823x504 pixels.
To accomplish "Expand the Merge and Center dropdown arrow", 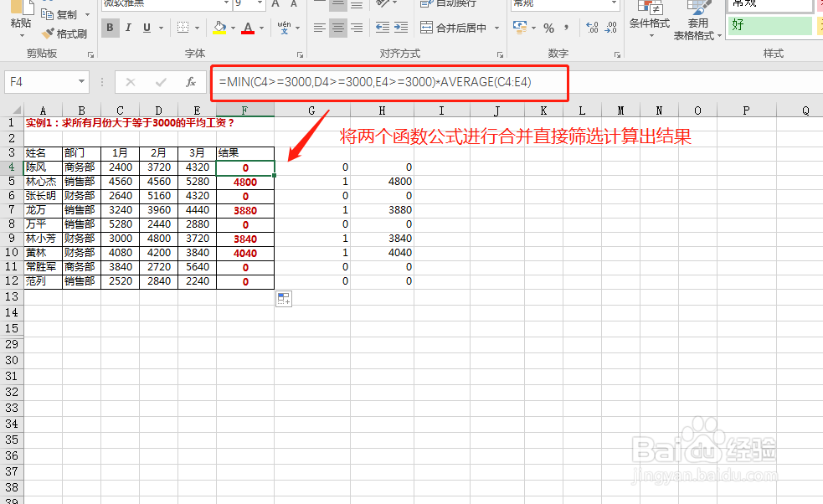I will point(496,28).
